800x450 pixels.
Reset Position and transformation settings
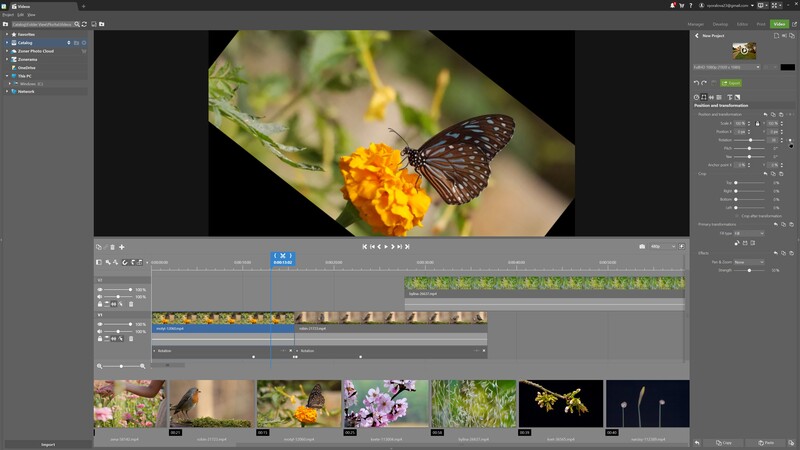[x=765, y=114]
